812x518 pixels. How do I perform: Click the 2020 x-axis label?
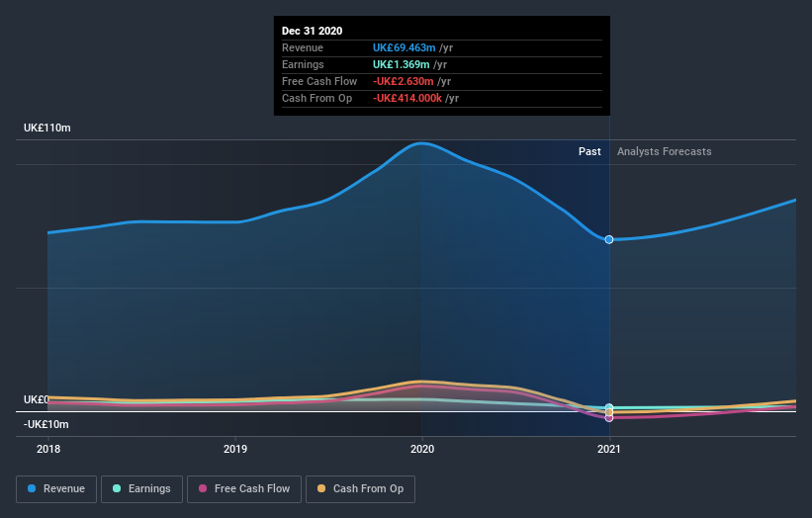click(x=422, y=449)
